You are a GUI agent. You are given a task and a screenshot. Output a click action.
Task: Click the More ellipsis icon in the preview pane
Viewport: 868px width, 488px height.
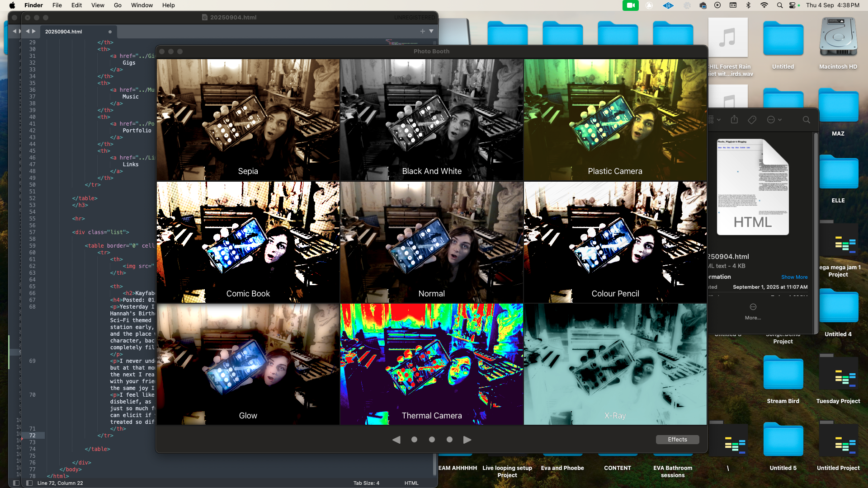click(x=753, y=307)
